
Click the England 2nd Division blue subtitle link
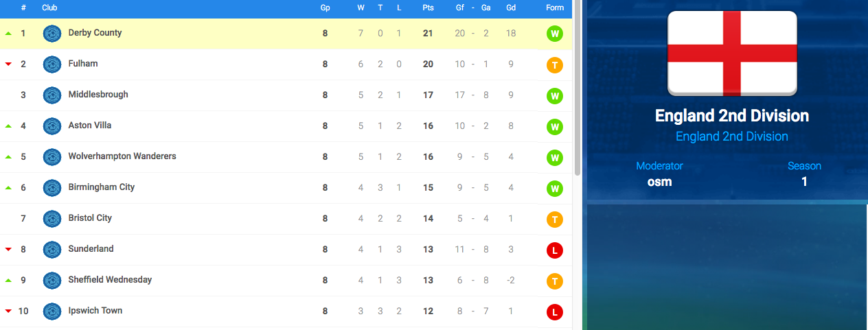point(732,137)
